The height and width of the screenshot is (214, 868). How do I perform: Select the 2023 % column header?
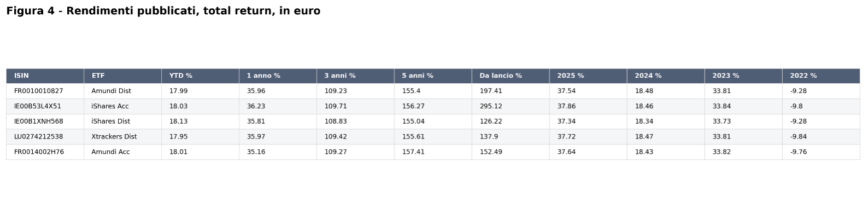click(743, 76)
